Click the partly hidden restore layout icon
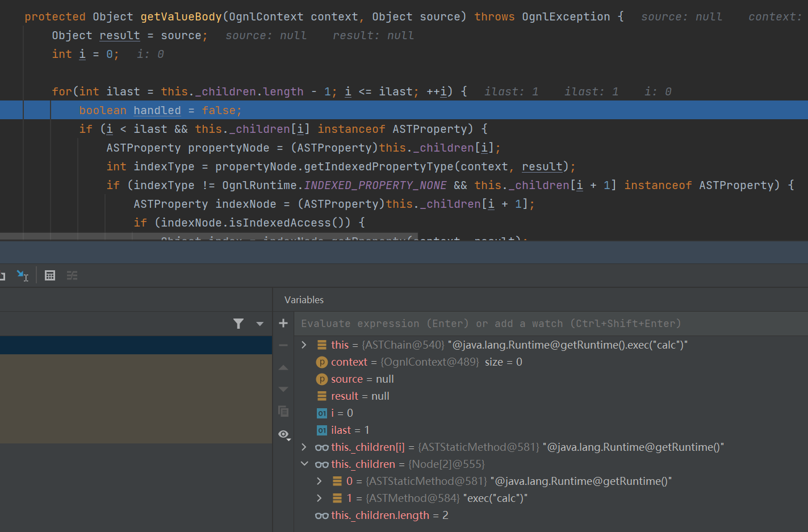Screen dimensions: 808x532 click(2, 275)
